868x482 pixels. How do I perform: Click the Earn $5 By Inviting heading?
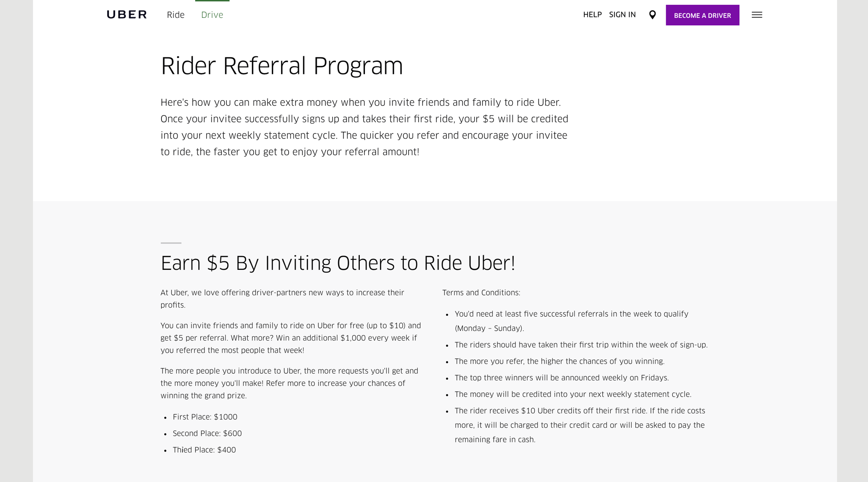point(338,262)
